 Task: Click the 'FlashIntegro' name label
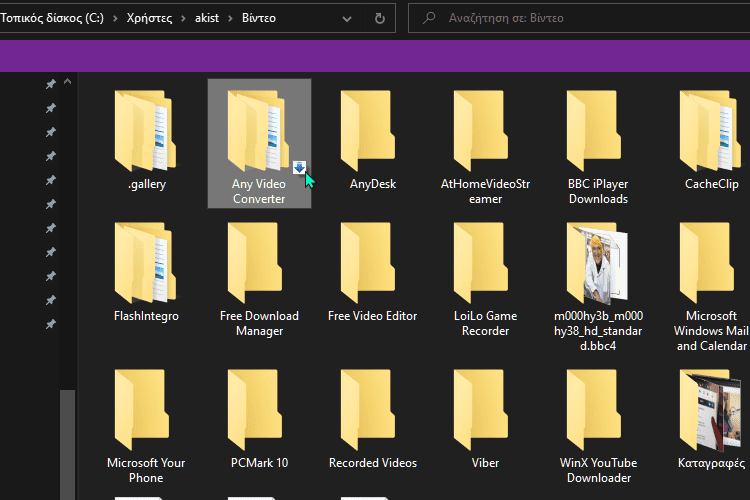(x=146, y=316)
